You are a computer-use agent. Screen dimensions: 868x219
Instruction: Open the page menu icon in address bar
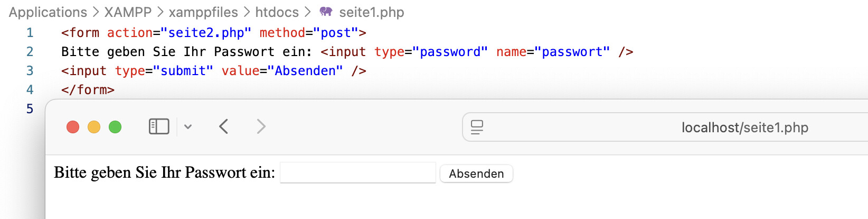[x=477, y=127]
